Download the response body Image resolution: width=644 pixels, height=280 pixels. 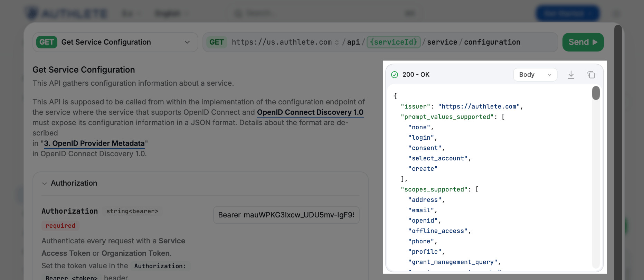click(571, 75)
